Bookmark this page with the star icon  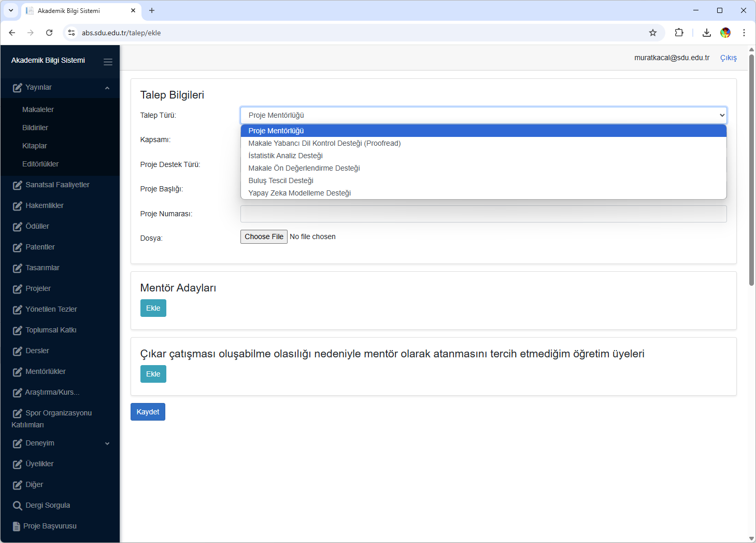(x=653, y=33)
